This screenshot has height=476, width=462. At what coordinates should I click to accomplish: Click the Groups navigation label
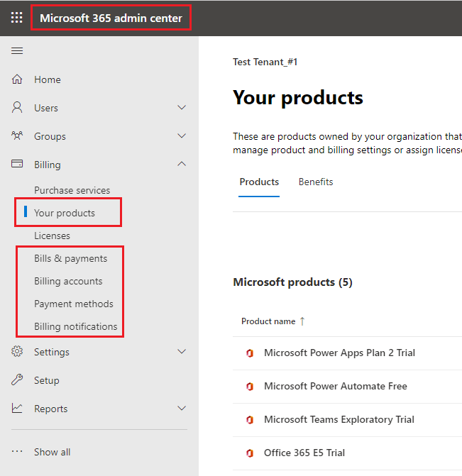pyautogui.click(x=50, y=136)
